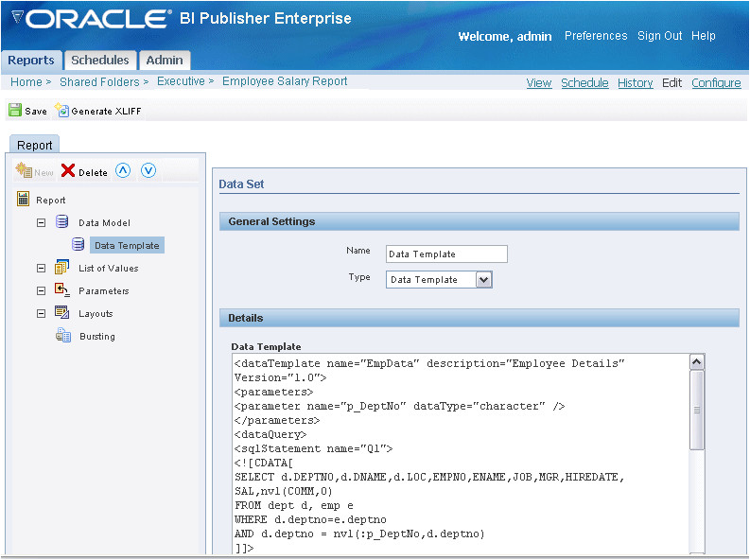
Task: Click Generate XLIFF button label
Action: (106, 111)
